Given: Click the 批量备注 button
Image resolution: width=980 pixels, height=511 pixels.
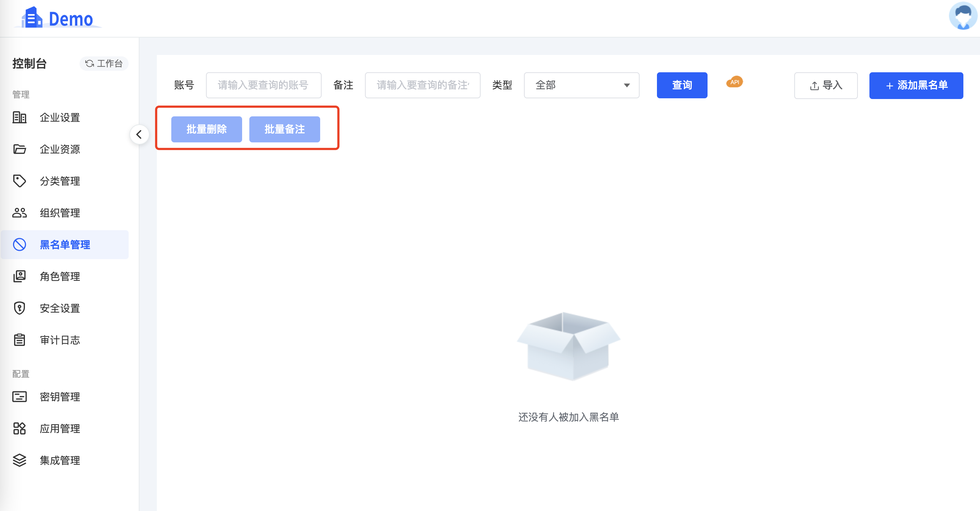Looking at the screenshot, I should pos(284,129).
